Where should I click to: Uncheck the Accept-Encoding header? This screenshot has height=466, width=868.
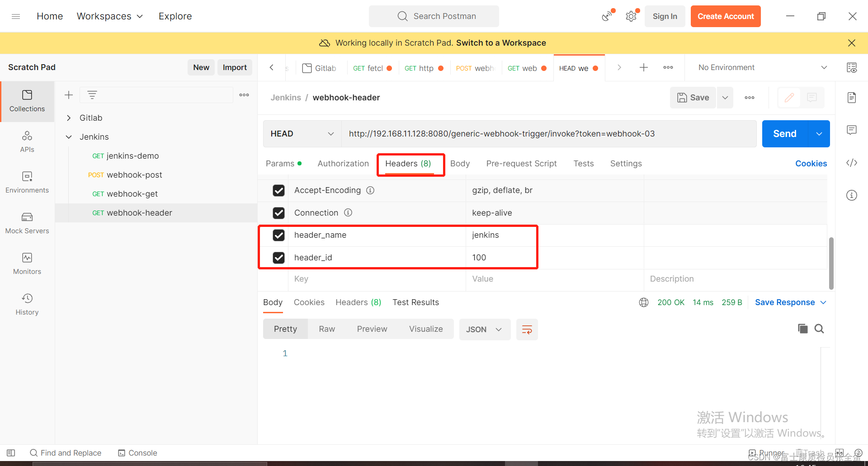[x=279, y=190]
